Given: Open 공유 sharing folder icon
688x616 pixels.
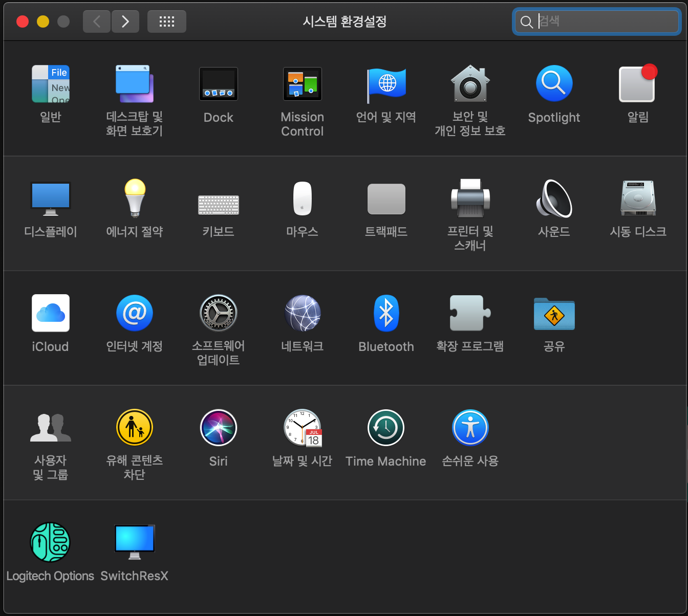Looking at the screenshot, I should [554, 314].
